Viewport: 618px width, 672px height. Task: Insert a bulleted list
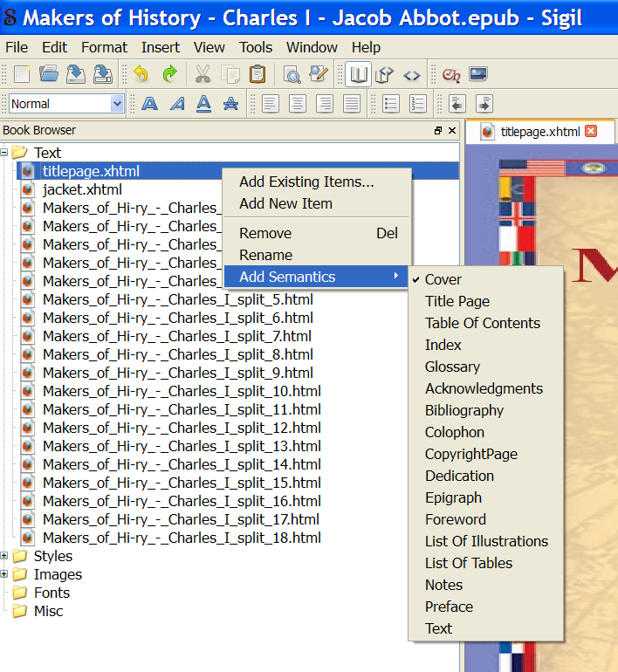[390, 104]
